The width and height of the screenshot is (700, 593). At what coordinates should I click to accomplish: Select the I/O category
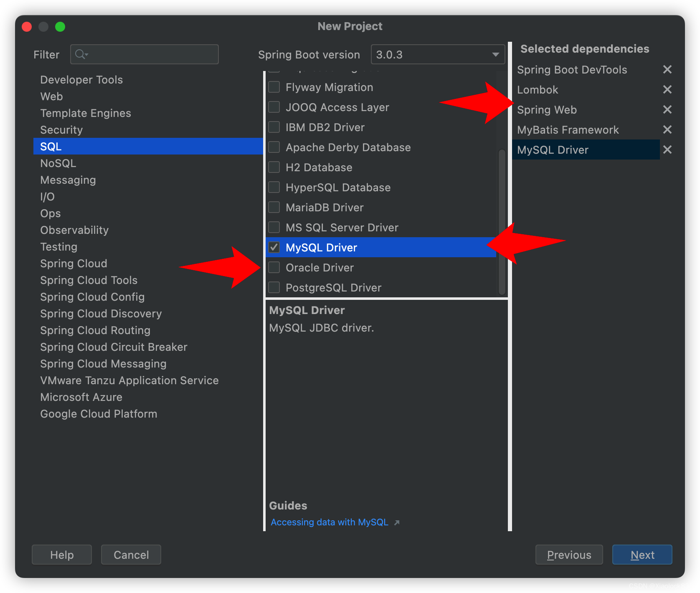click(x=148, y=196)
